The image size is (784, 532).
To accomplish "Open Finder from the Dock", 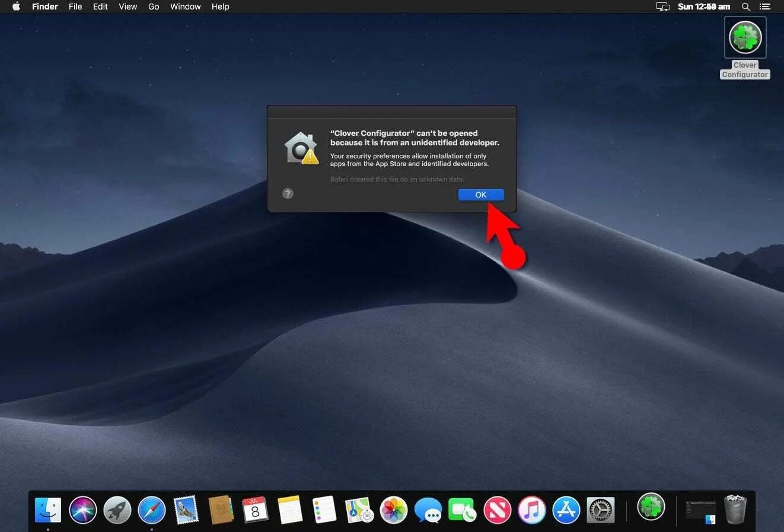I will 48,510.
